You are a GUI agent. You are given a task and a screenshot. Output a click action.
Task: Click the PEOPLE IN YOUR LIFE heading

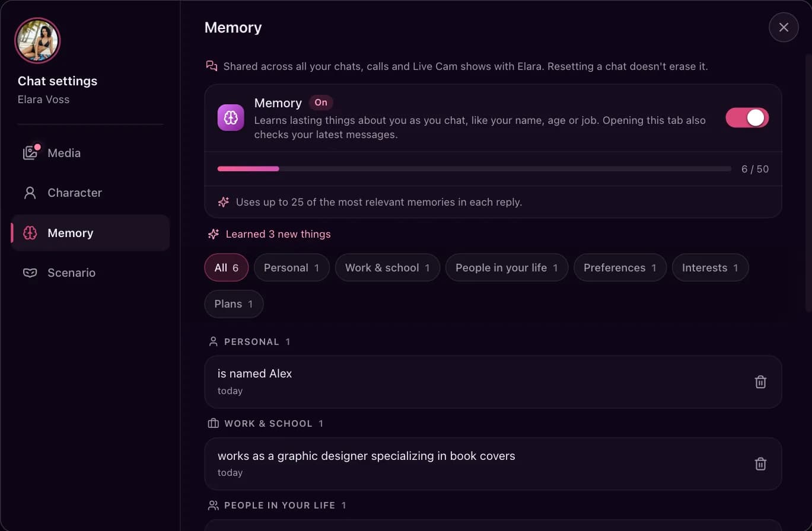click(x=280, y=506)
